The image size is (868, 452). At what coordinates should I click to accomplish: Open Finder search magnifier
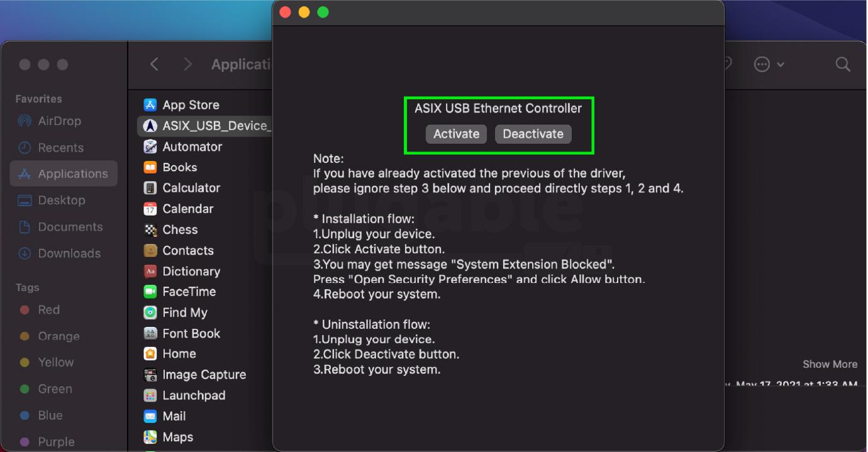click(843, 64)
